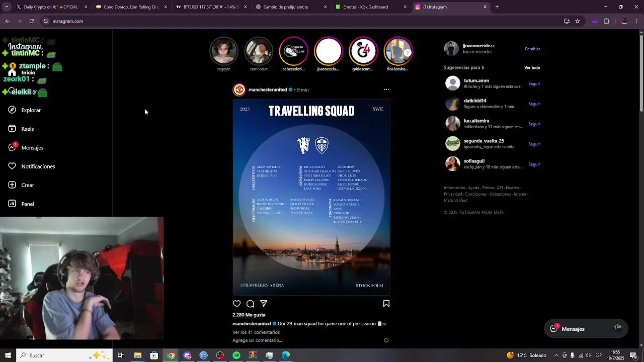Open Notificaciones heart icon in sidebar
The height and width of the screenshot is (362, 644).
click(x=12, y=166)
